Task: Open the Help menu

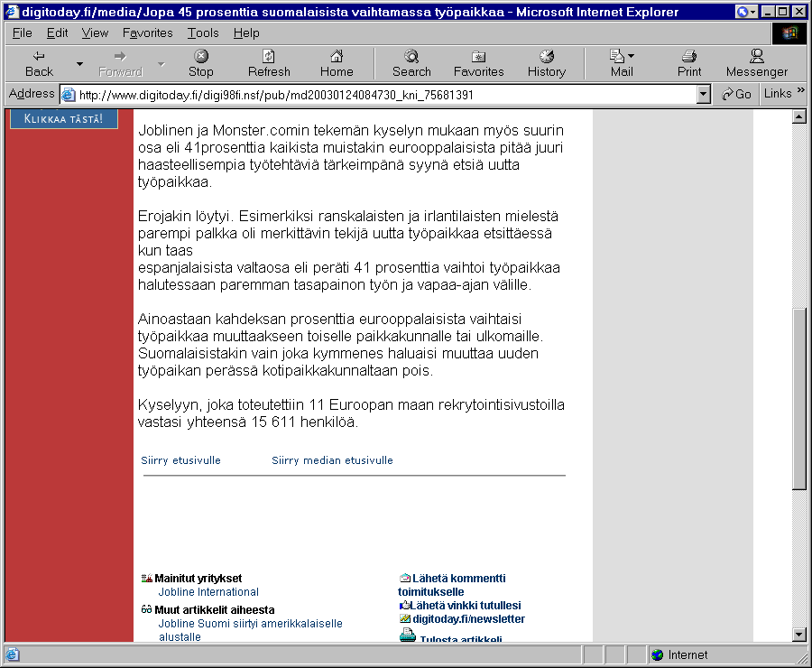Action: [x=246, y=33]
